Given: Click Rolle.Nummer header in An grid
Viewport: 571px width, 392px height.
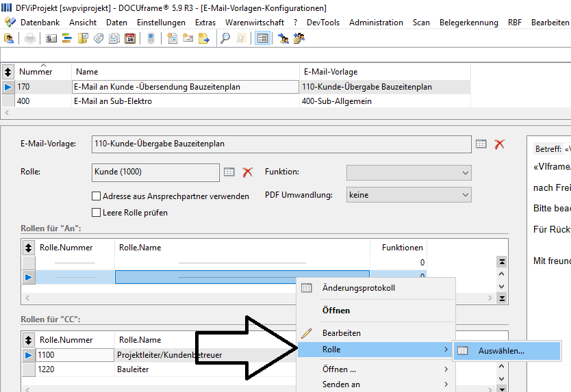Looking at the screenshot, I should point(75,248).
